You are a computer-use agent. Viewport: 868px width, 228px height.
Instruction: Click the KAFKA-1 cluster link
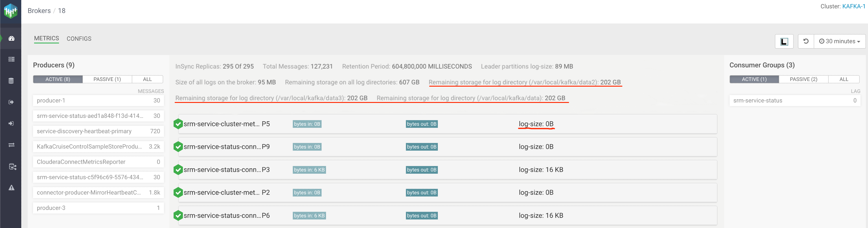tap(853, 6)
